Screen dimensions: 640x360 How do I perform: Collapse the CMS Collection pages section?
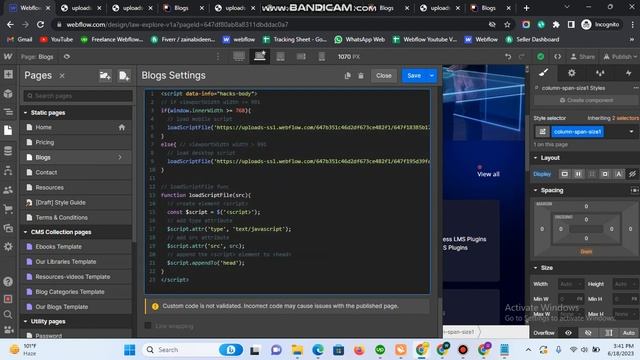pos(25,232)
